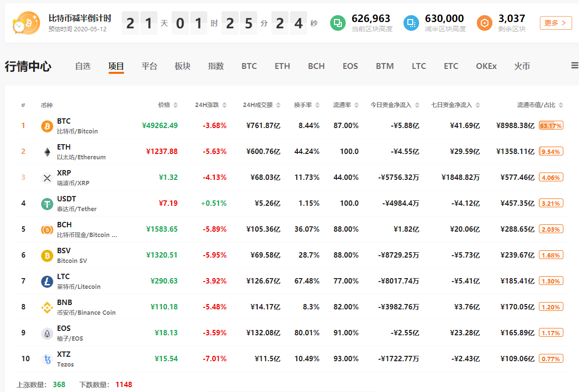This screenshot has height=392, width=579.
Task: Open the BCH market tab
Action: click(x=316, y=66)
